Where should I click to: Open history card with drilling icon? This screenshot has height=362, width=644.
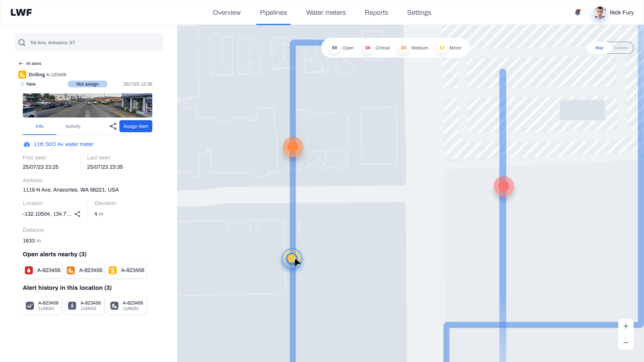[127, 305]
